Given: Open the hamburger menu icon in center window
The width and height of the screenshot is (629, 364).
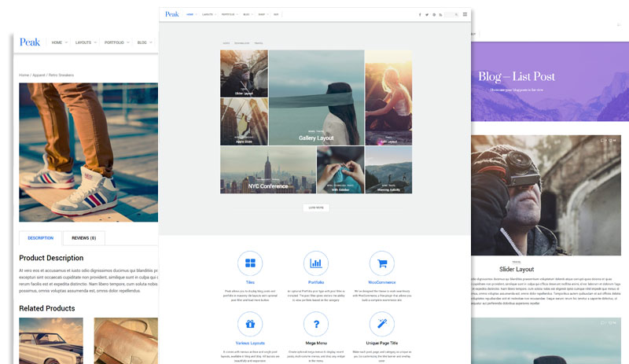Looking at the screenshot, I should tap(465, 14).
